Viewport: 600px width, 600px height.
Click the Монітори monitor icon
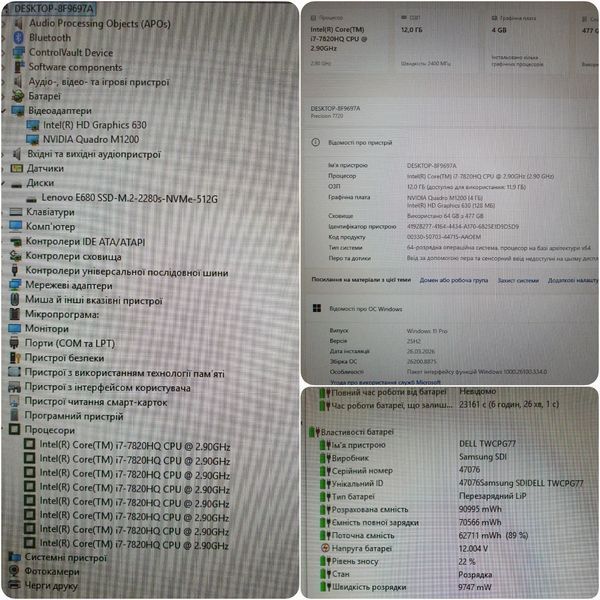tap(15, 328)
